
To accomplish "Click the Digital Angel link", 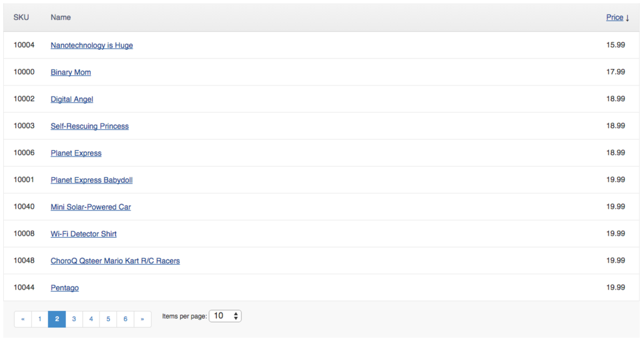I will 72,99.
